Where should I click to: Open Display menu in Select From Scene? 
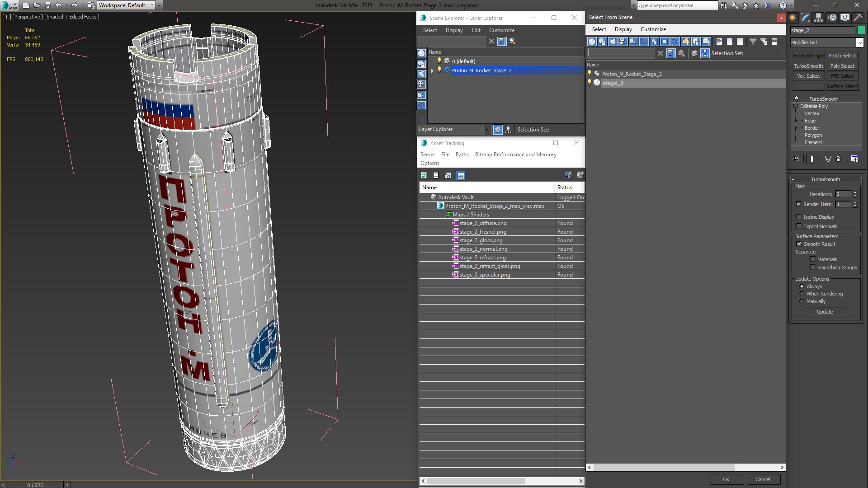pyautogui.click(x=623, y=29)
